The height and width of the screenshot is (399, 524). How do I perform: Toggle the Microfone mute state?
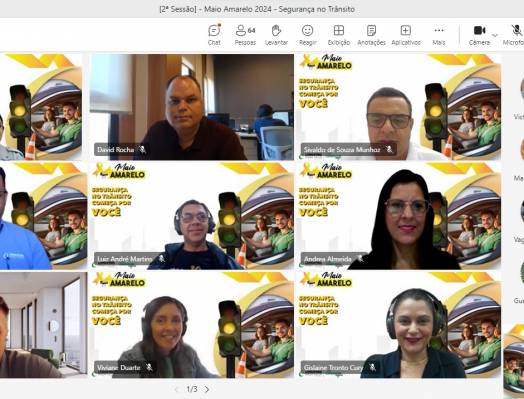click(x=515, y=35)
